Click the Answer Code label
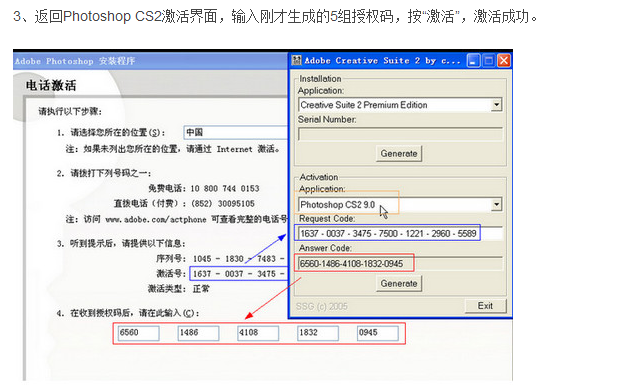 [x=325, y=248]
